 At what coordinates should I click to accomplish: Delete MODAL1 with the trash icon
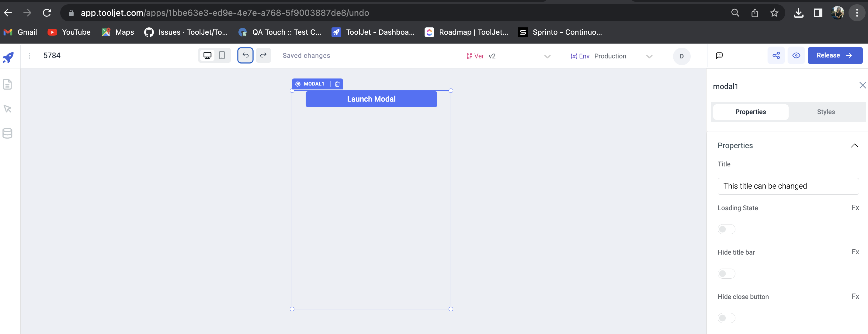pos(337,84)
